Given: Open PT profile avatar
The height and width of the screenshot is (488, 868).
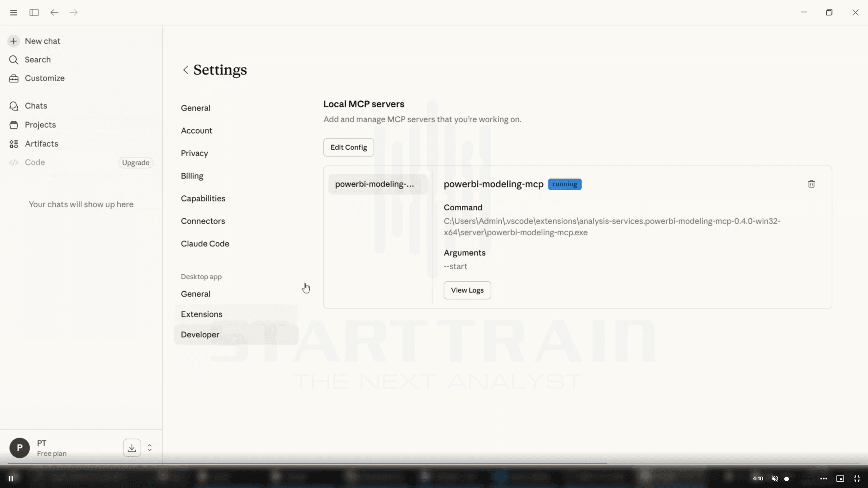Looking at the screenshot, I should (x=19, y=448).
